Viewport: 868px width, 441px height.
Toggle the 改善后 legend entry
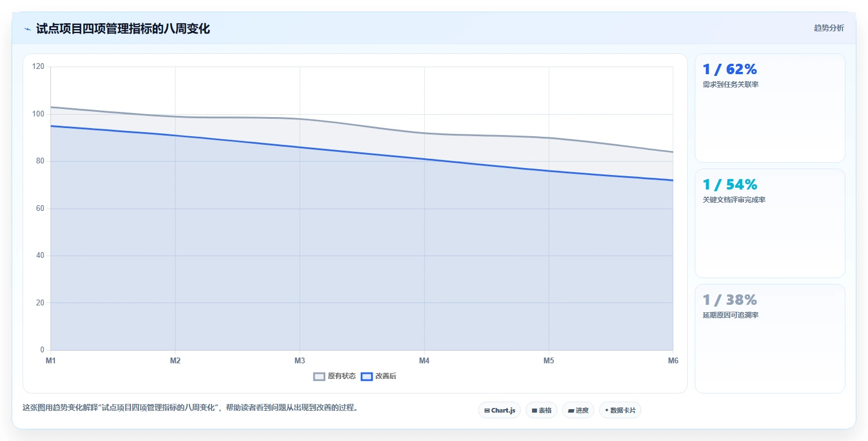point(378,376)
